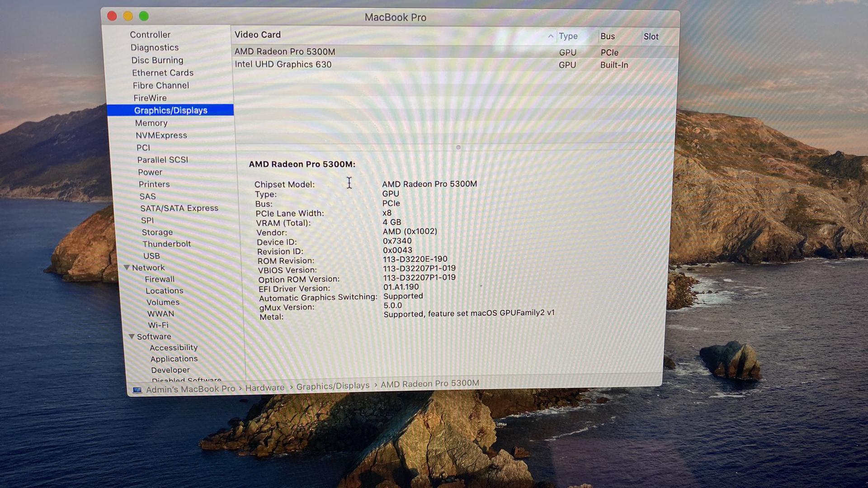Viewport: 868px width, 488px height.
Task: Collapse the Network disclosure triangle
Action: (127, 267)
